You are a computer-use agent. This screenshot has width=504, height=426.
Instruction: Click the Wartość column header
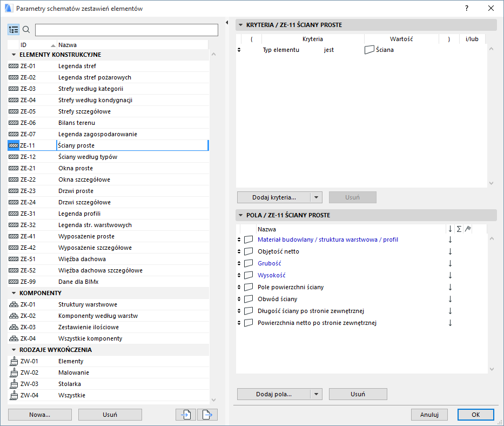401,39
